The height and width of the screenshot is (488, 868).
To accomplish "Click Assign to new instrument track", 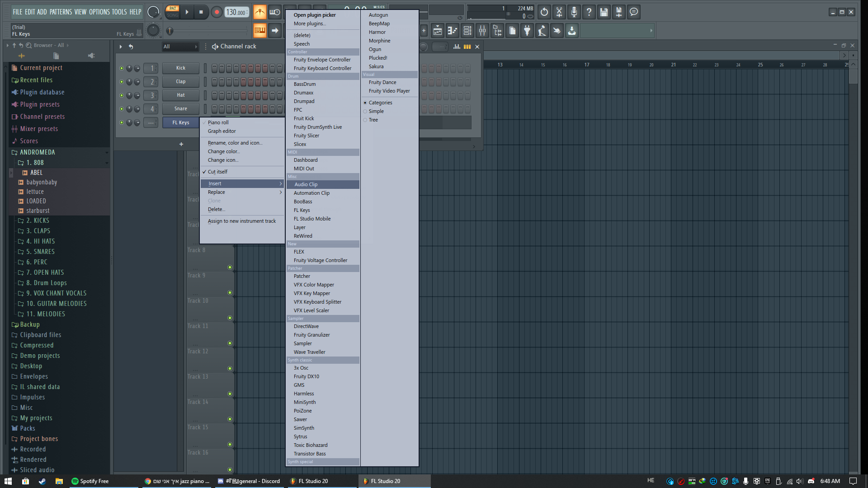I will pos(241,221).
